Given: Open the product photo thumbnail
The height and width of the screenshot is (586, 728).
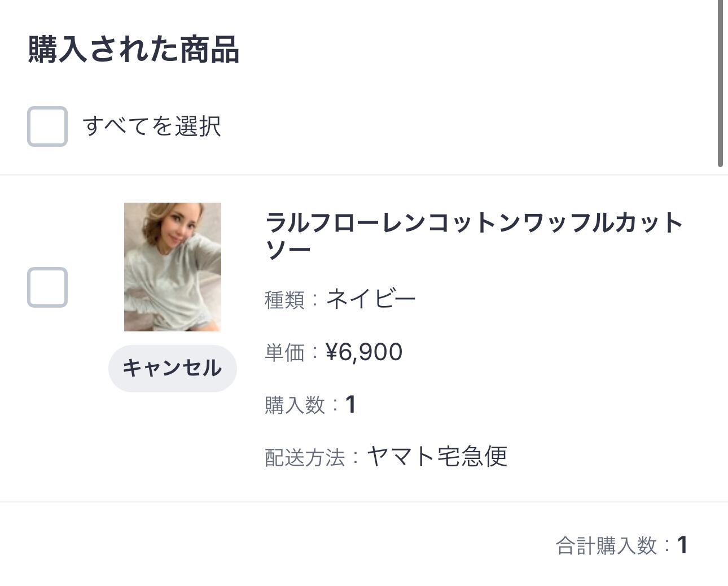Looking at the screenshot, I should pos(173,267).
